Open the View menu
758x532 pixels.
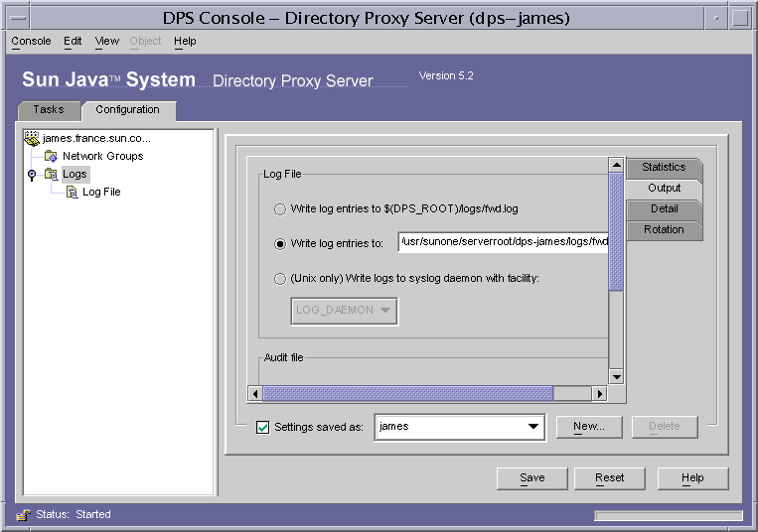[107, 41]
